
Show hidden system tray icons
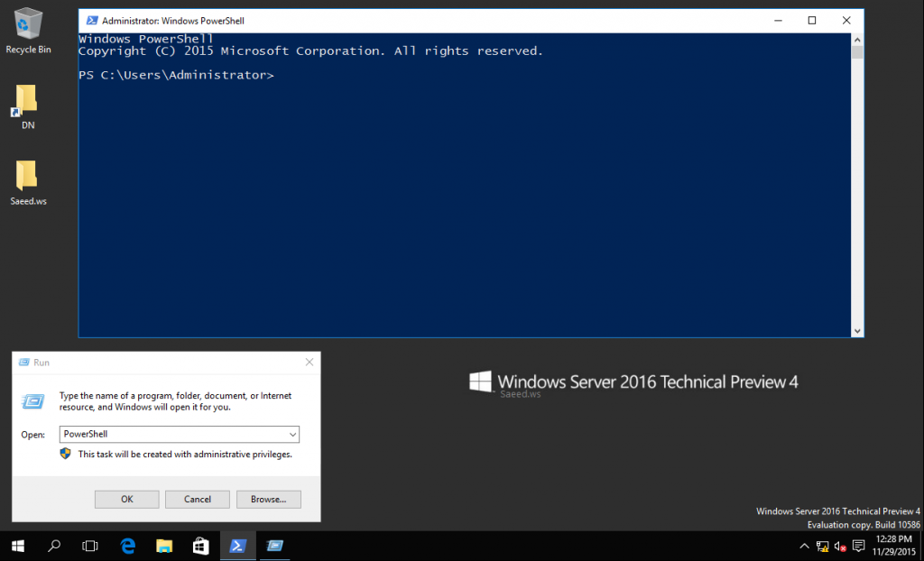[x=804, y=547]
